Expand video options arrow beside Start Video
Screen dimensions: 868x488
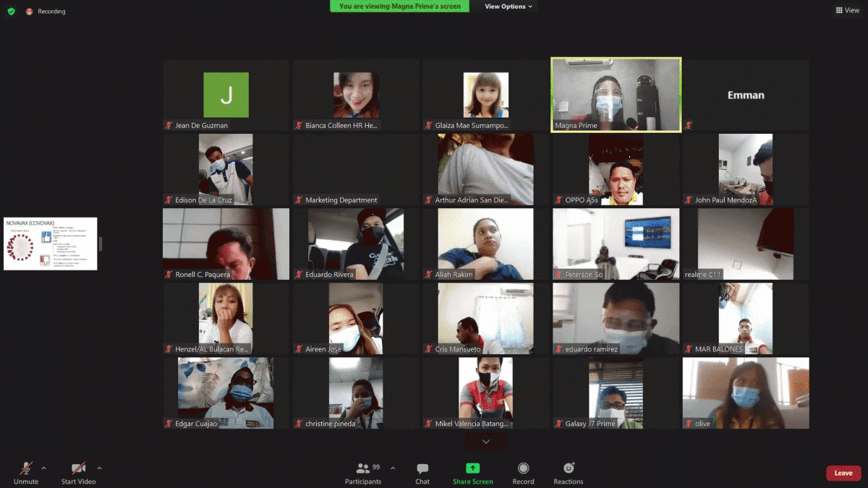pyautogui.click(x=99, y=468)
